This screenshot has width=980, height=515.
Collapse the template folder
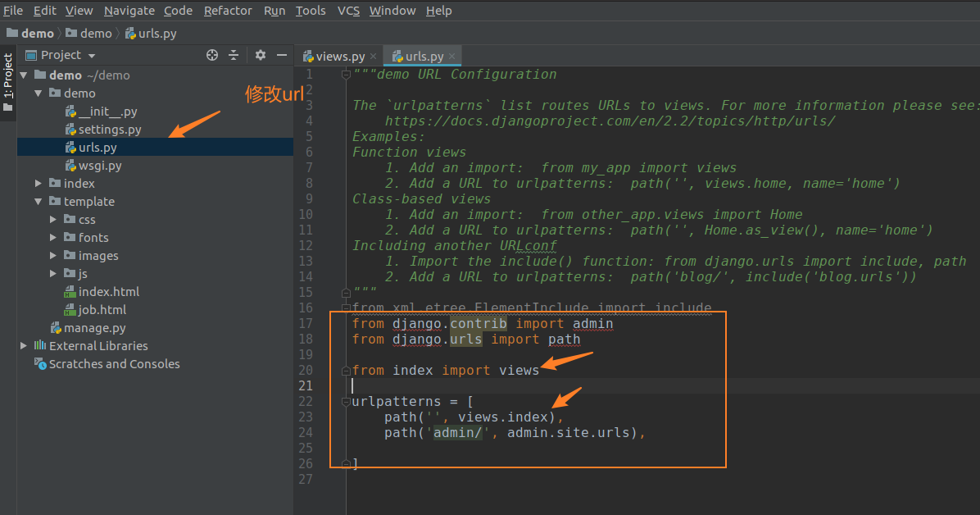click(x=39, y=202)
